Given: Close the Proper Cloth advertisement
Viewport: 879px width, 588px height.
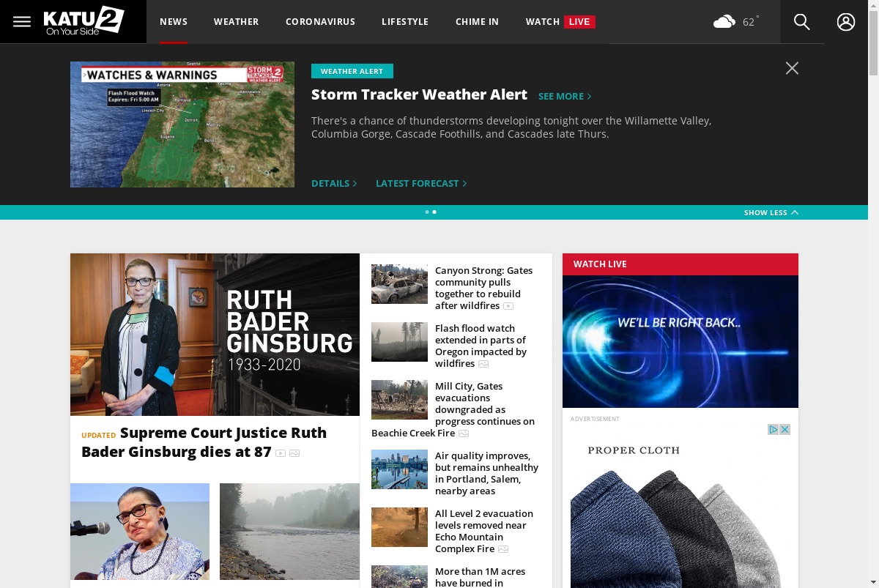Looking at the screenshot, I should [x=785, y=429].
